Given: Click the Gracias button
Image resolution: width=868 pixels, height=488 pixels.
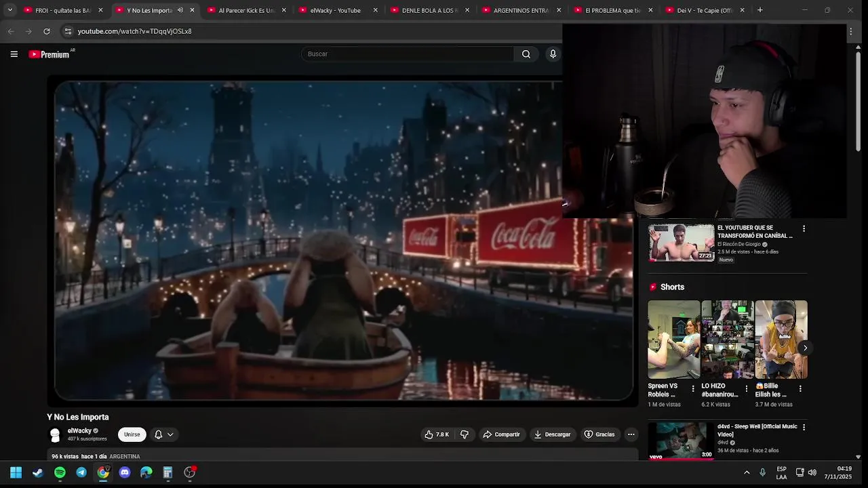Looking at the screenshot, I should point(599,434).
